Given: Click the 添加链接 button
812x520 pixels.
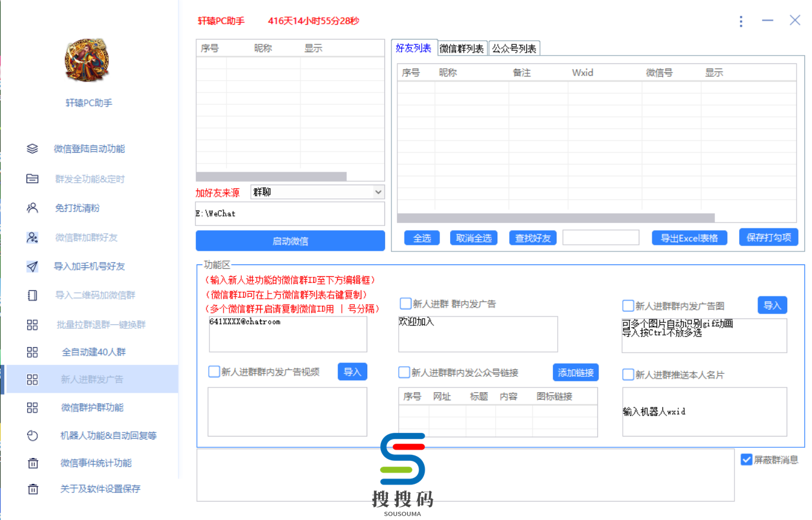Looking at the screenshot, I should (576, 373).
